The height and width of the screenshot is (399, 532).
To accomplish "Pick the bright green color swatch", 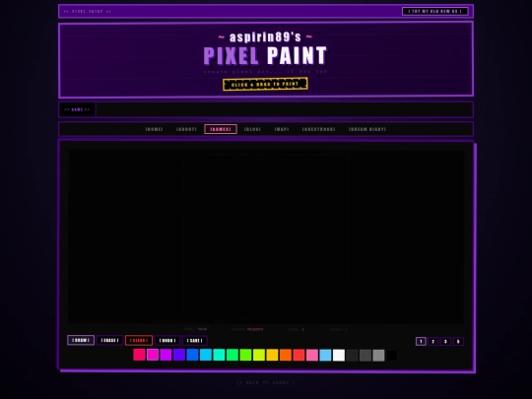I will tap(233, 355).
